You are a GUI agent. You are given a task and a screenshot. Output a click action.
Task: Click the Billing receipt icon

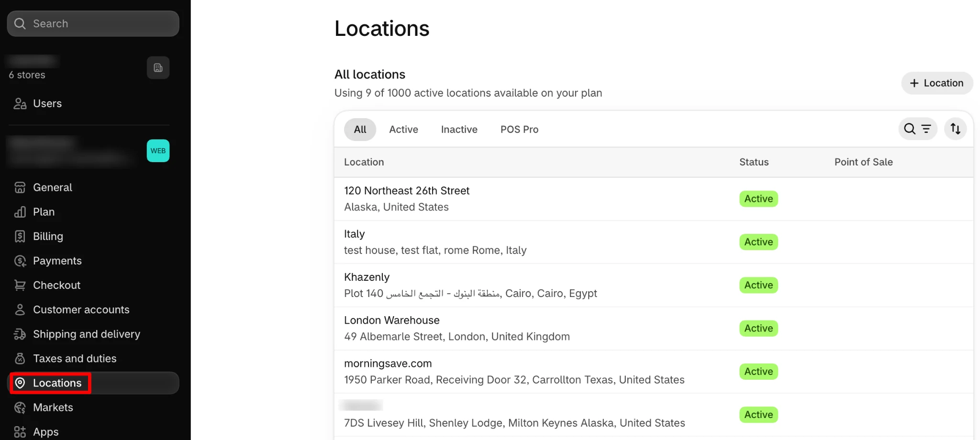tap(20, 236)
